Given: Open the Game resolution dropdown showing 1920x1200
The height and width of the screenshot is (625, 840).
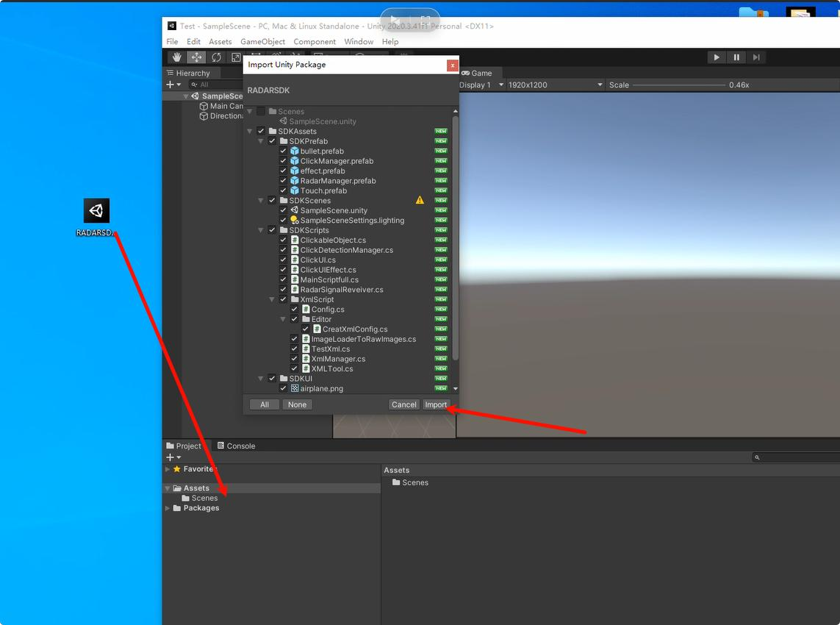Looking at the screenshot, I should click(x=556, y=85).
